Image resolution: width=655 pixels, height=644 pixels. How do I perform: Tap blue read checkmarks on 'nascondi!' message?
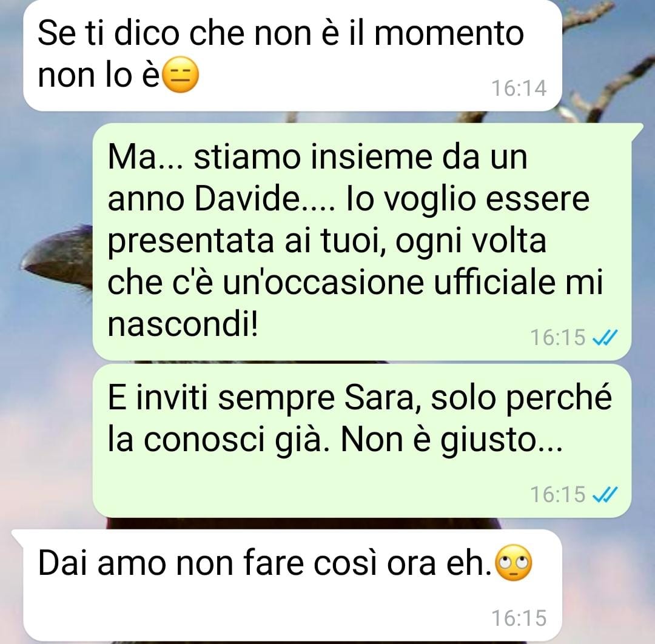point(605,337)
